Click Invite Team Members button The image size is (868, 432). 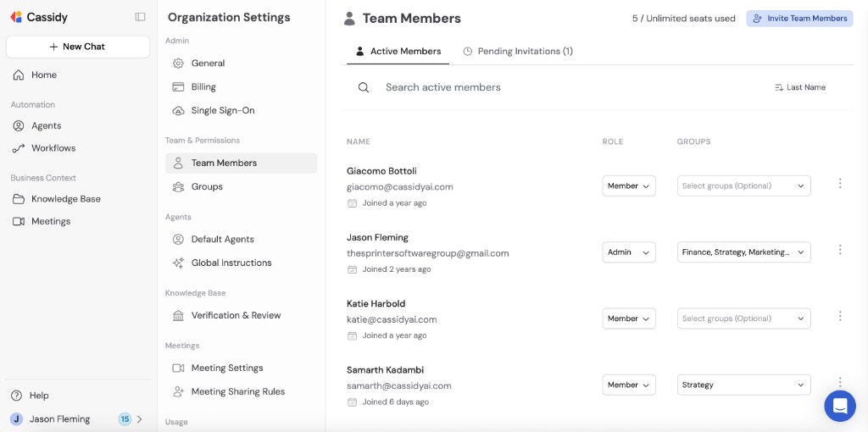coord(800,19)
